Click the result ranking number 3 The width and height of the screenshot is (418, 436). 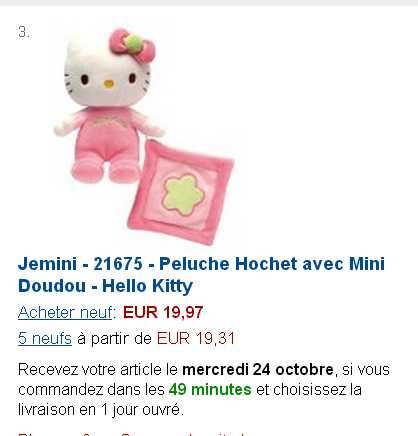coord(23,32)
